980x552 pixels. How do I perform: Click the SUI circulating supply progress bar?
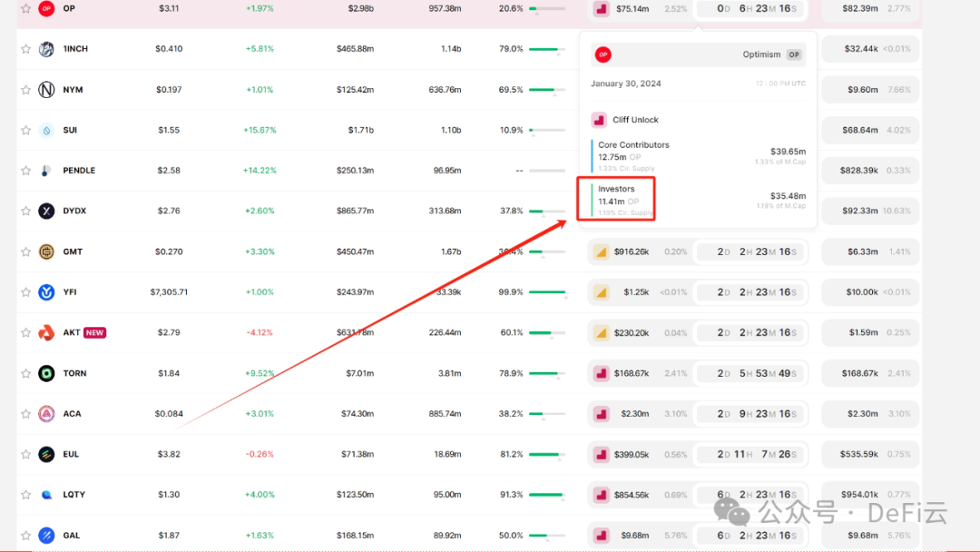pyautogui.click(x=547, y=131)
